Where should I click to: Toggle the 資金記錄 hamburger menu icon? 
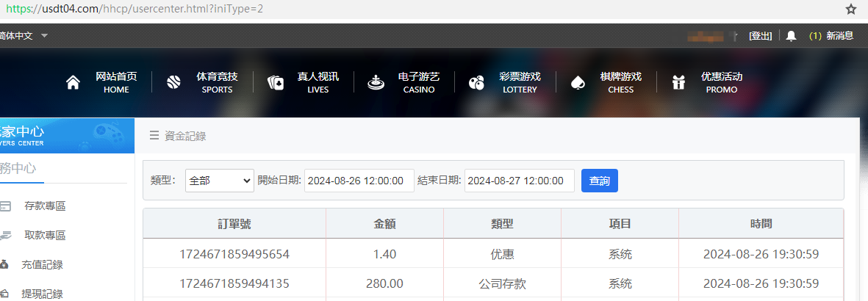pyautogui.click(x=154, y=135)
